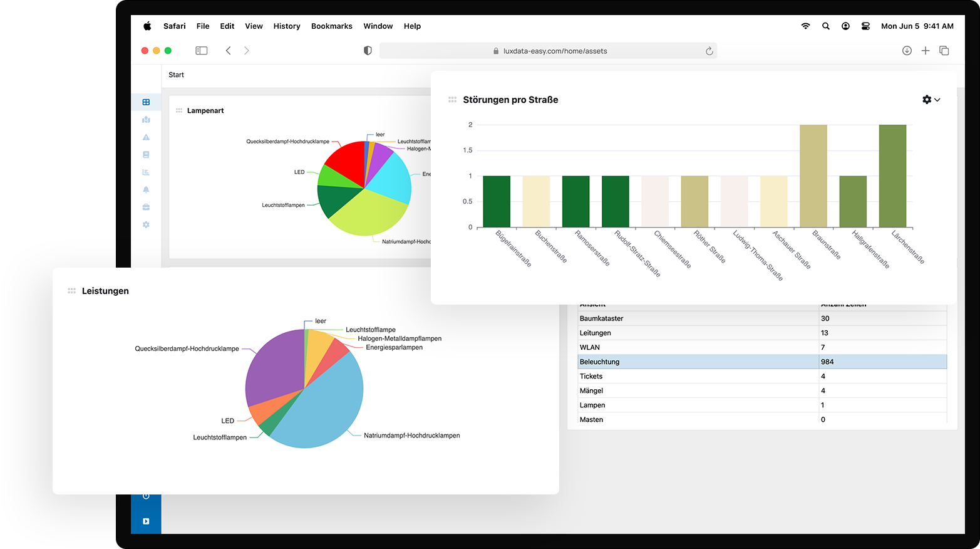Open the settings gear icon in sidebar

(x=146, y=224)
